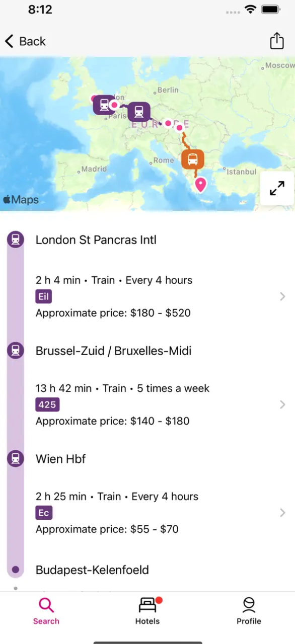Expand the Ec train leg chevron
Screen dimensions: 295x644
(282, 513)
